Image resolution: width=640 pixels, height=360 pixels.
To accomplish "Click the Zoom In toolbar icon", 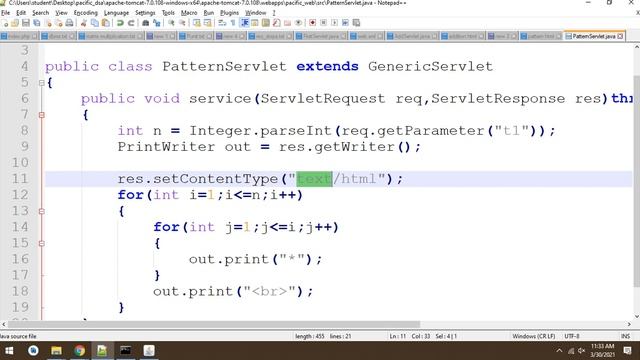I will point(171,23).
